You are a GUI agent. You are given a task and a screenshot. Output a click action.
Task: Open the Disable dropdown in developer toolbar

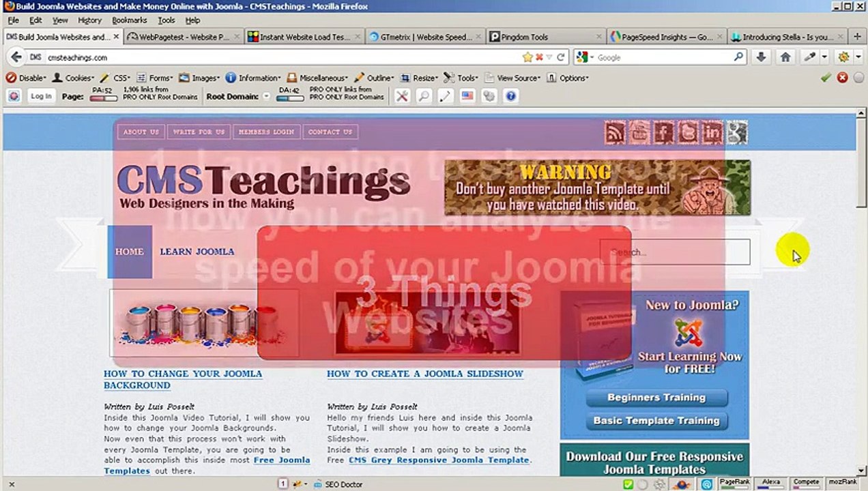(27, 78)
